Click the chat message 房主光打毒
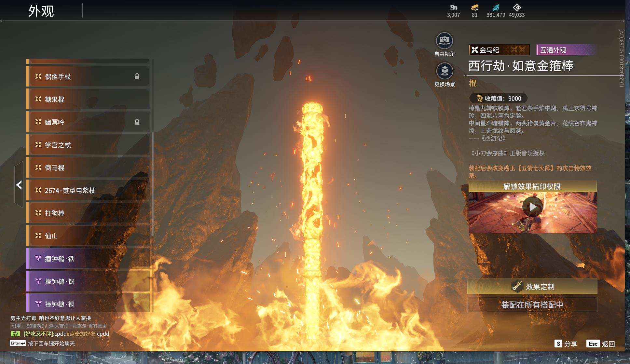This screenshot has height=364, width=630. (51, 318)
